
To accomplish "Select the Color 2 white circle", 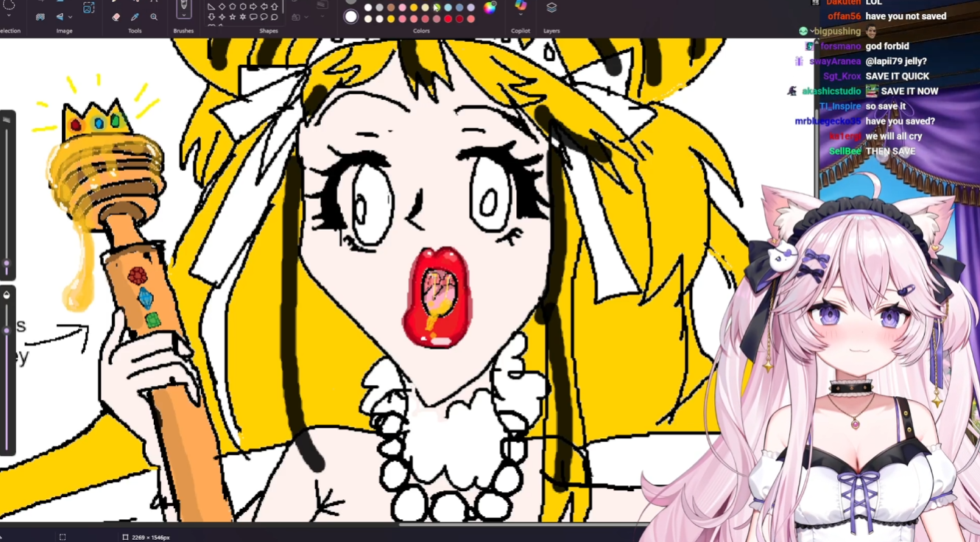I will pos(351,16).
